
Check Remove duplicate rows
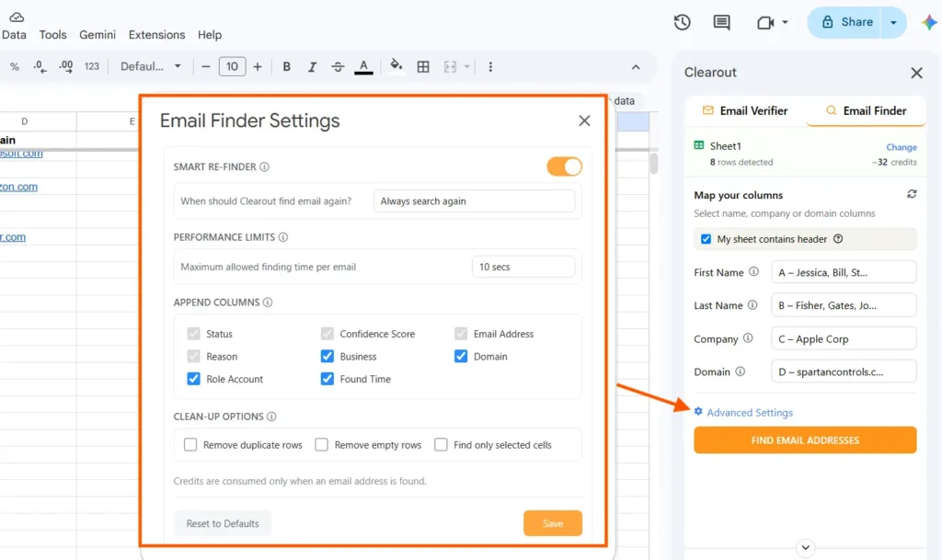(190, 445)
